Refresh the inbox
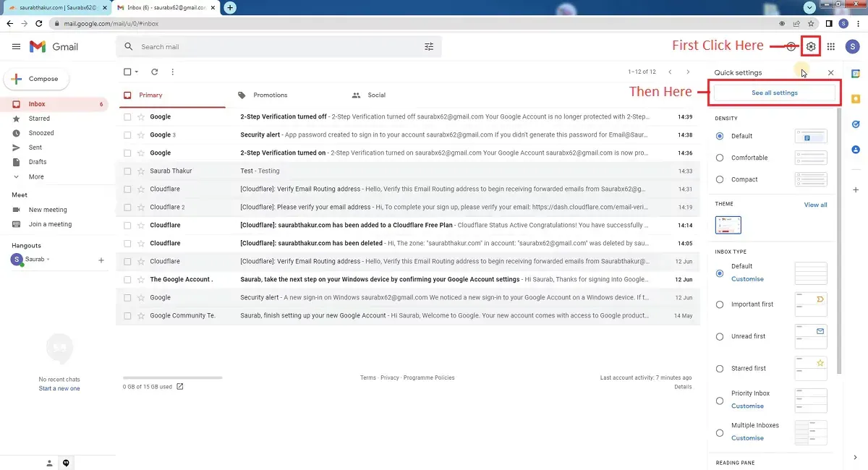Screen dimensions: 868x470 click(154, 72)
